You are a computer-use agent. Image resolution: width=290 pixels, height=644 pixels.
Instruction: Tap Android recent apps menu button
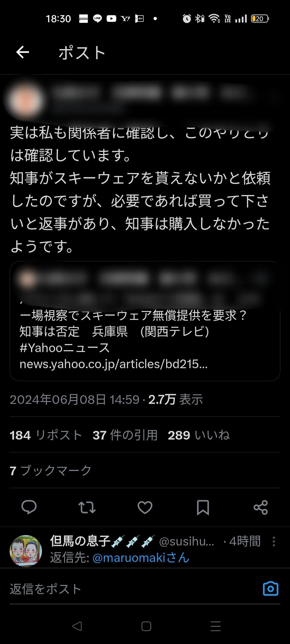click(215, 626)
